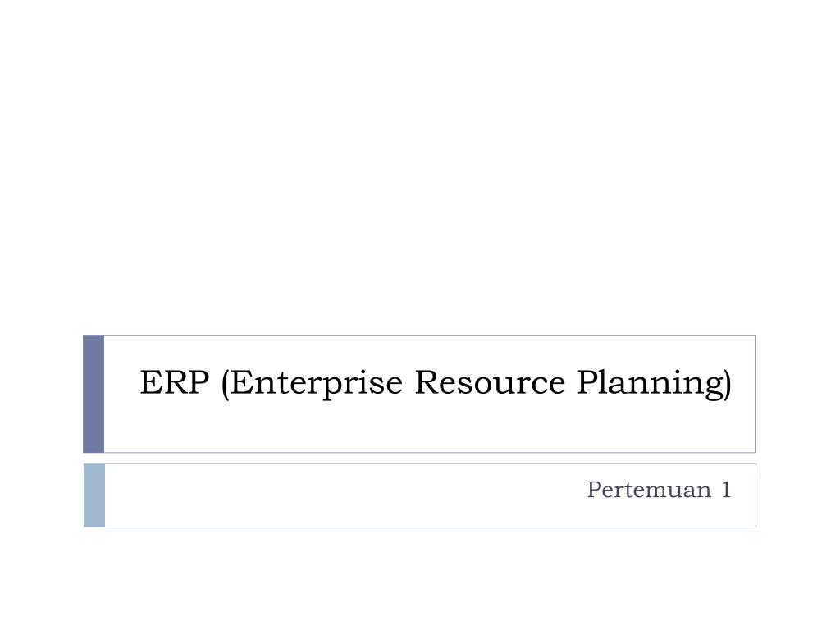The height and width of the screenshot is (630, 840).
Task: Click the letter E of Enterprise
Action: (242, 382)
